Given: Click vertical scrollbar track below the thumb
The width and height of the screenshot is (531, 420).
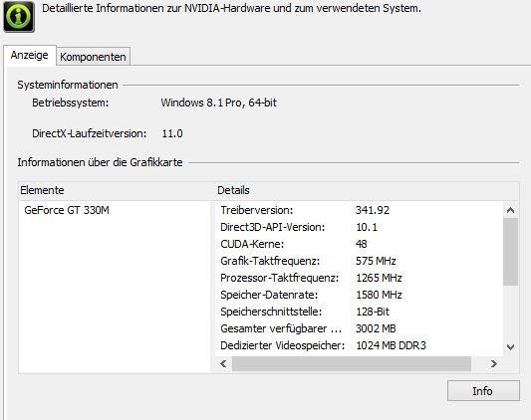Looking at the screenshot, I should pyautogui.click(x=511, y=313).
